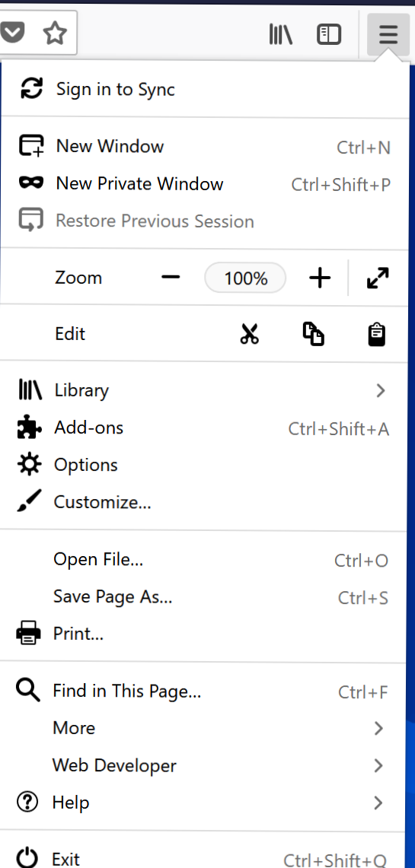Image resolution: width=415 pixels, height=868 pixels.
Task: Reset zoom via the 100% button
Action: tap(245, 278)
